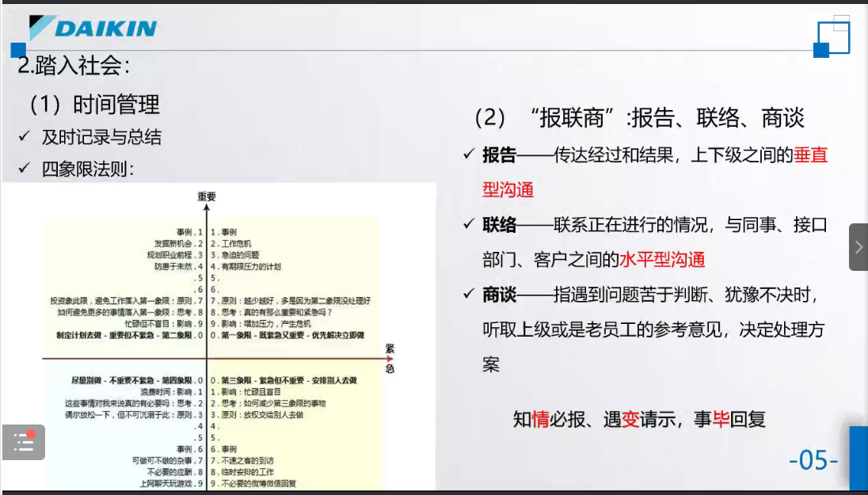The height and width of the screenshot is (495, 868).
Task: Click the 重要 axis label on chart
Action: click(207, 196)
